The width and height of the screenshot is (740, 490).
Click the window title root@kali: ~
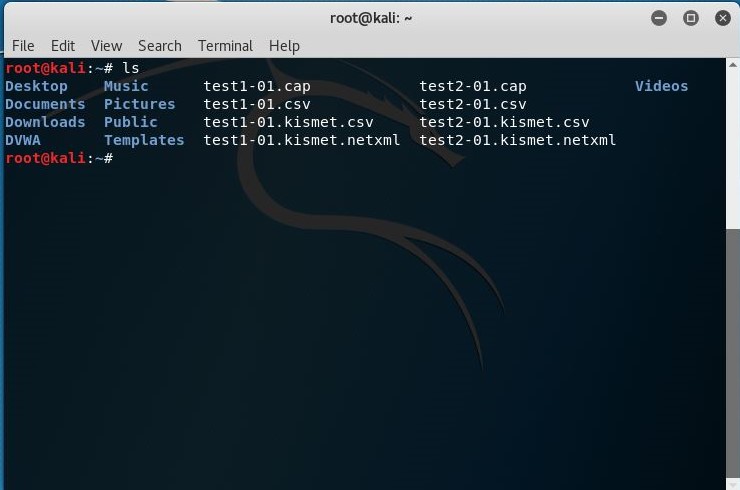(371, 18)
